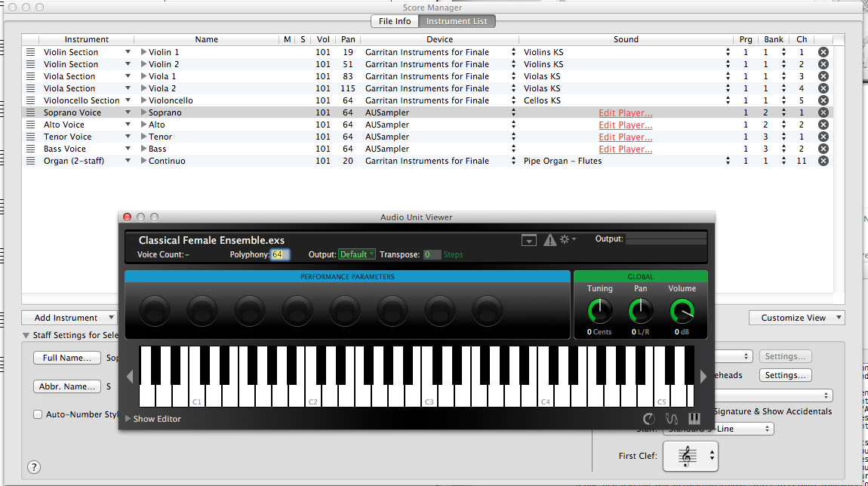868x486 pixels.
Task: Expand the Violin 1 name disclosure triangle
Action: point(144,52)
